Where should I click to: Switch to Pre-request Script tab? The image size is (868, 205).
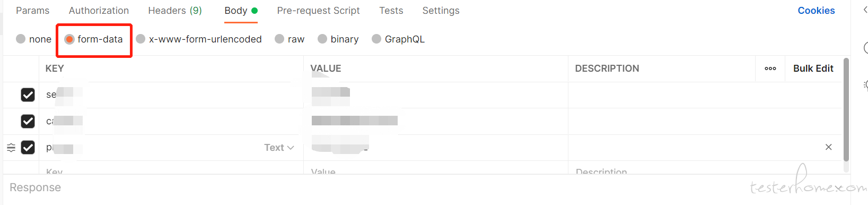pyautogui.click(x=318, y=11)
